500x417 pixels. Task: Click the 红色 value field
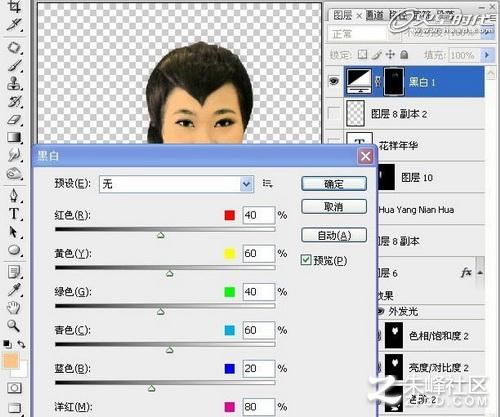[x=259, y=215]
